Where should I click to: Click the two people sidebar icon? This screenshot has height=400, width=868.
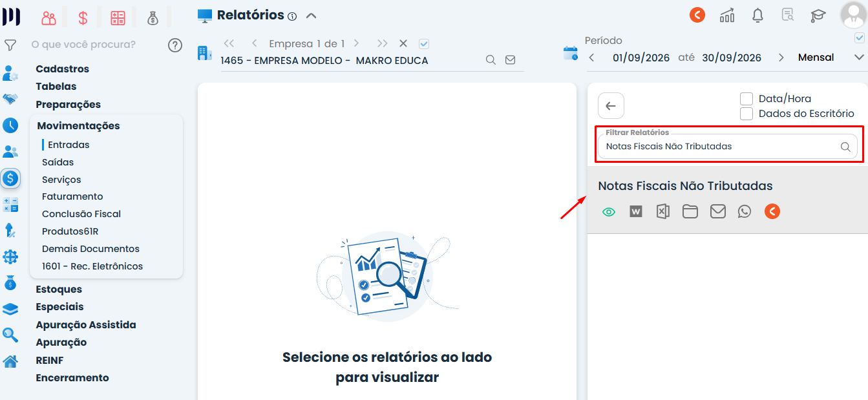[10, 152]
